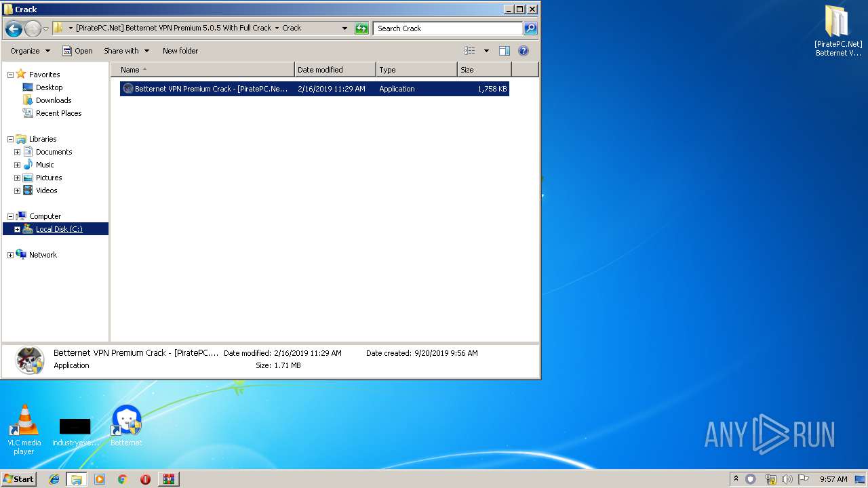Open the Start menu
This screenshot has width=868, height=488.
tap(19, 479)
